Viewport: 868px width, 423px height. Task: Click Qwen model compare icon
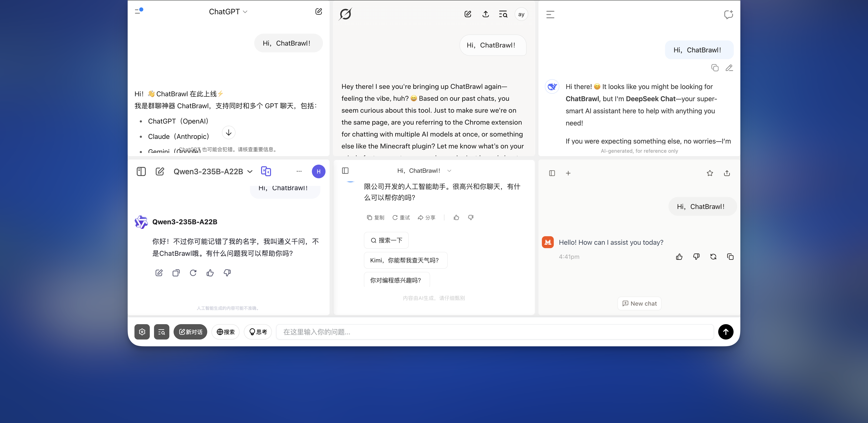pyautogui.click(x=266, y=171)
